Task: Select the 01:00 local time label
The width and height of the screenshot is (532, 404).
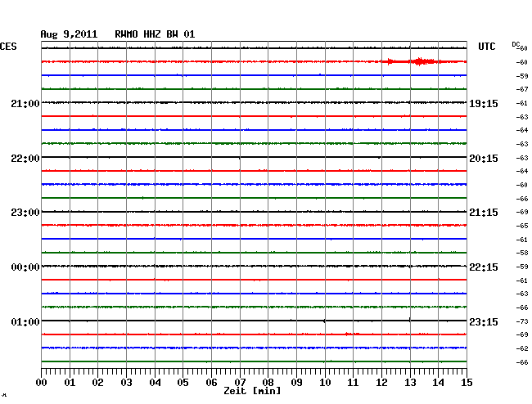Action: coord(25,321)
